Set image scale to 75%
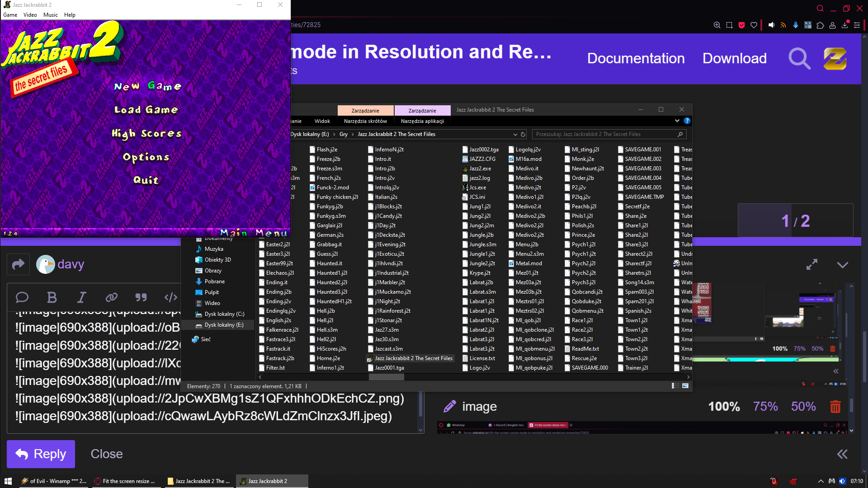 point(765,407)
